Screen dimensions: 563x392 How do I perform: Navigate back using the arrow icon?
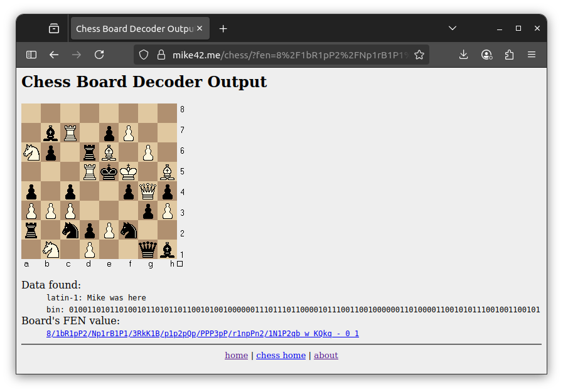point(54,55)
